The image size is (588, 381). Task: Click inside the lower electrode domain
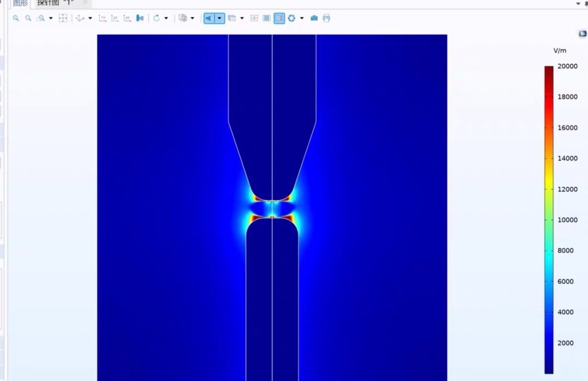pyautogui.click(x=272, y=300)
